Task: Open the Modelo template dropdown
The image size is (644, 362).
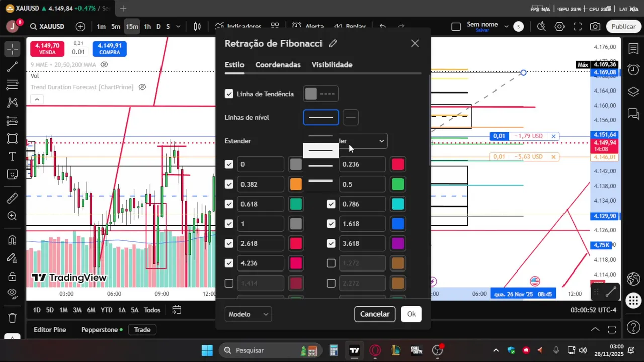Action: (x=248, y=314)
